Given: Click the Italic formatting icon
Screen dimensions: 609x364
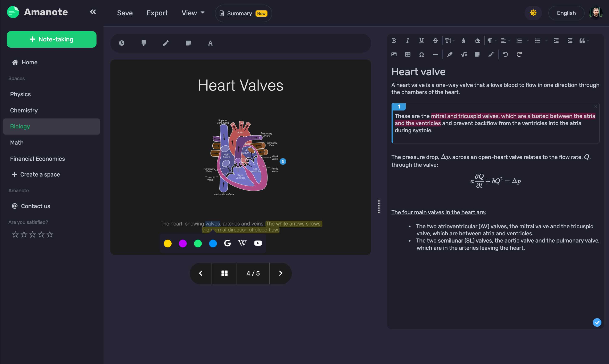Looking at the screenshot, I should 407,40.
